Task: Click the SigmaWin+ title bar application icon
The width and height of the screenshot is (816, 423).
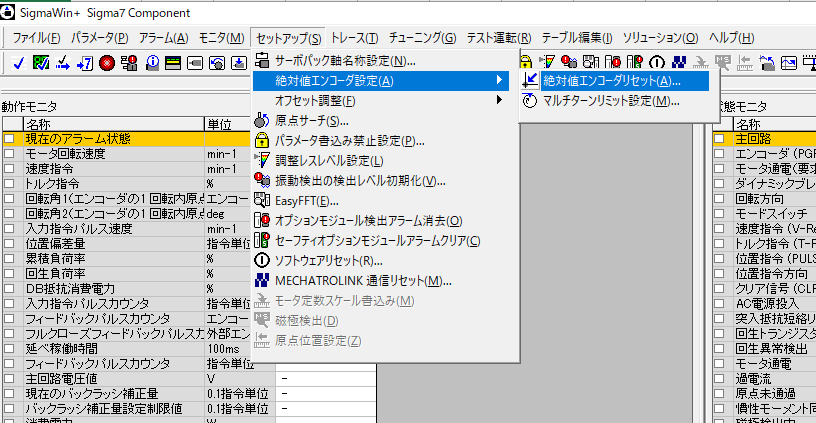Action: point(7,12)
